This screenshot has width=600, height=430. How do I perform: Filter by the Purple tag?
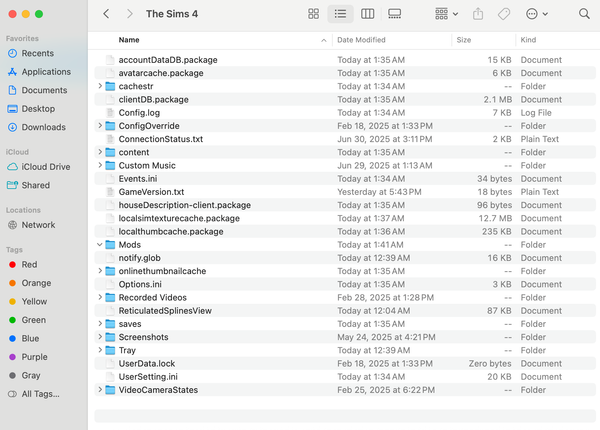[34, 357]
